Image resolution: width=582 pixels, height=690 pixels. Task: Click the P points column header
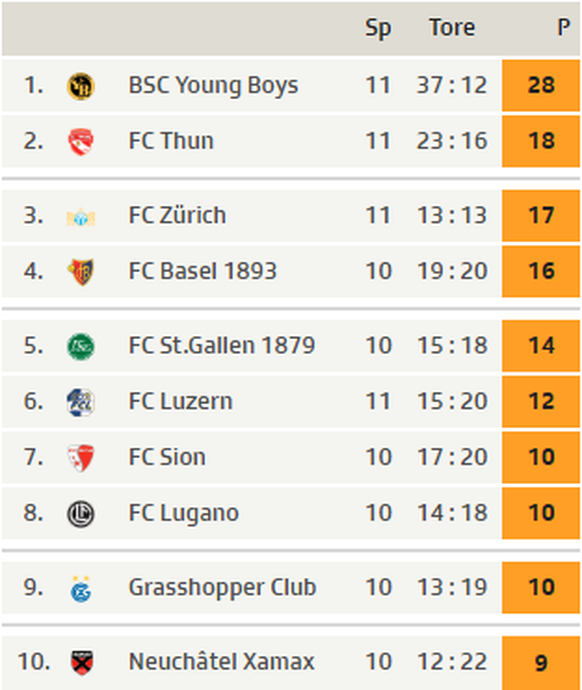click(x=564, y=27)
